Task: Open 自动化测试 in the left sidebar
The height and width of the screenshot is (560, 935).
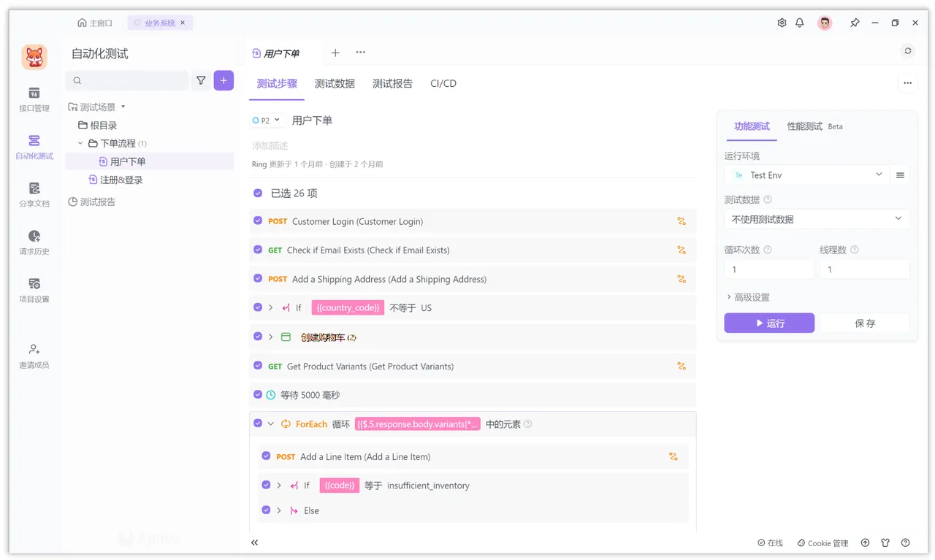Action: pos(34,147)
